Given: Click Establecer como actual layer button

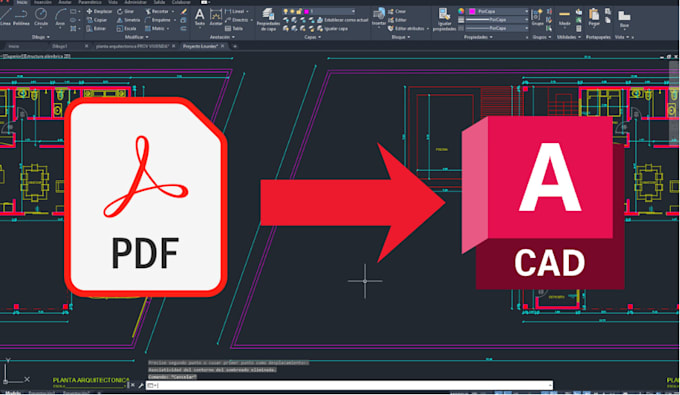Looking at the screenshot, I should coord(343,20).
